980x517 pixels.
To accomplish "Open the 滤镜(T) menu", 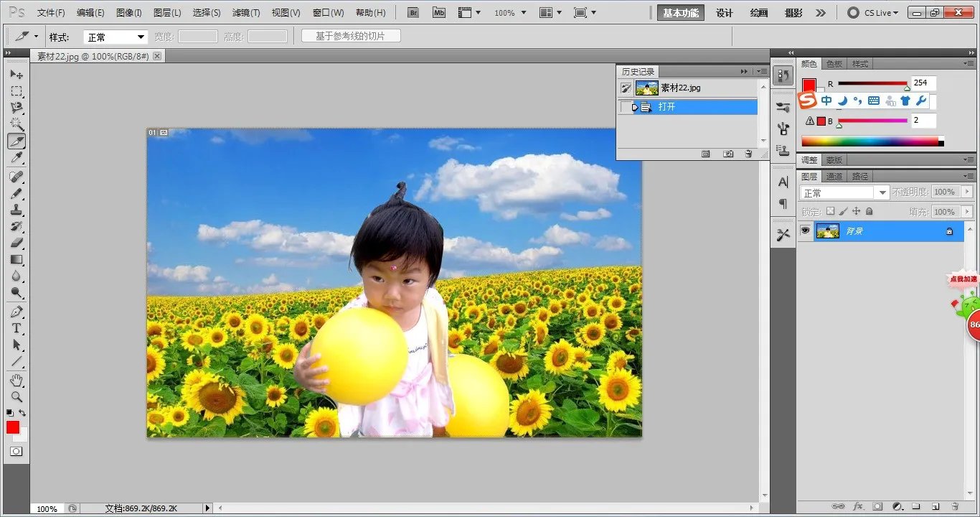I will (246, 13).
